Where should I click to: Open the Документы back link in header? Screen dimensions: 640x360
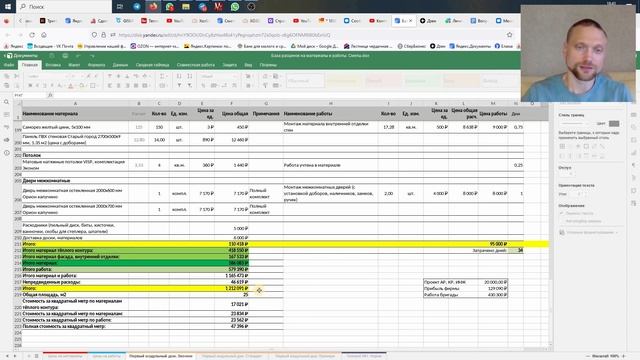click(22, 56)
